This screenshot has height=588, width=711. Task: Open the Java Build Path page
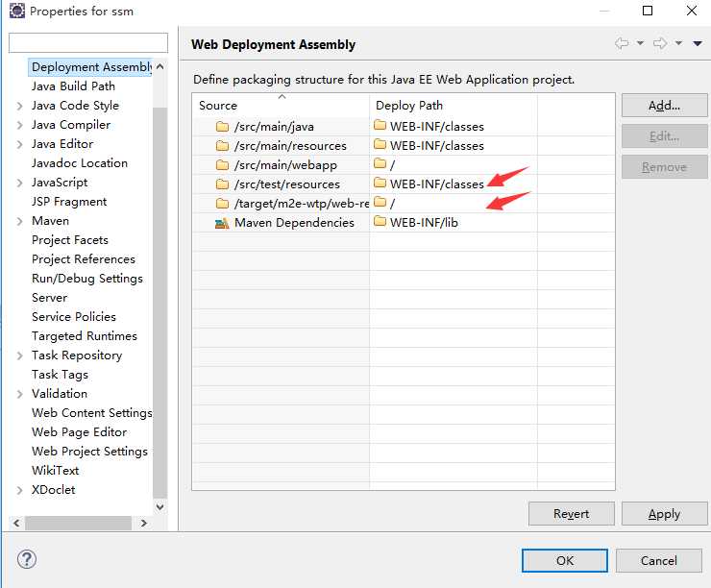point(73,86)
